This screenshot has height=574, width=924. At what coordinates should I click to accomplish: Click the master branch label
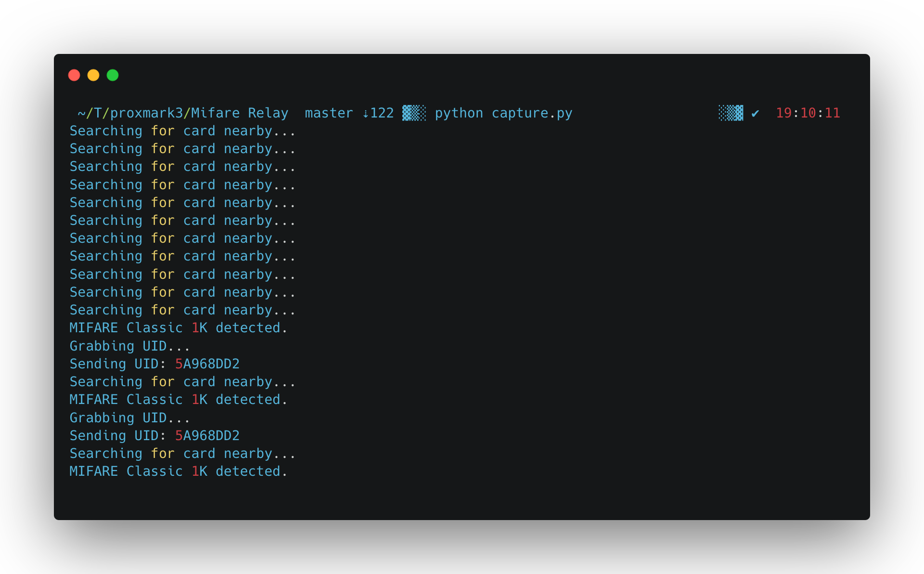click(329, 113)
